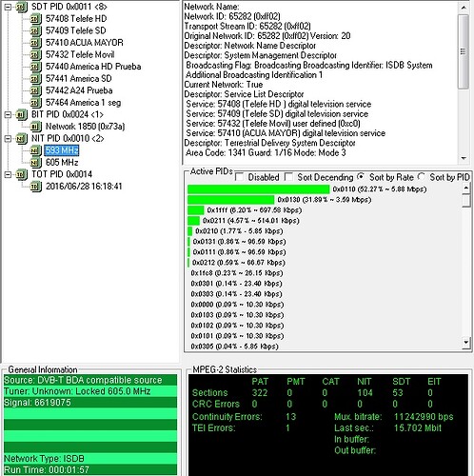
Task: Collapse the TOT PID 0x0014 branch
Action: tap(9, 174)
